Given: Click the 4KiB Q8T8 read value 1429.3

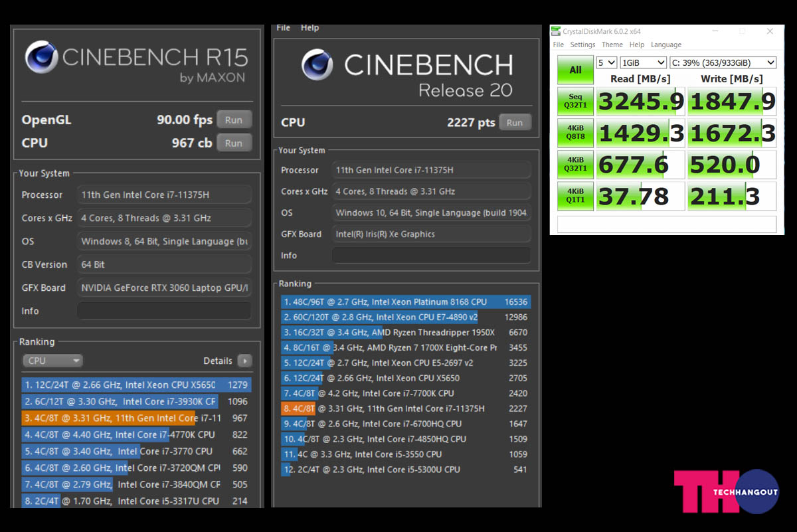Looking at the screenshot, I should click(x=640, y=133).
